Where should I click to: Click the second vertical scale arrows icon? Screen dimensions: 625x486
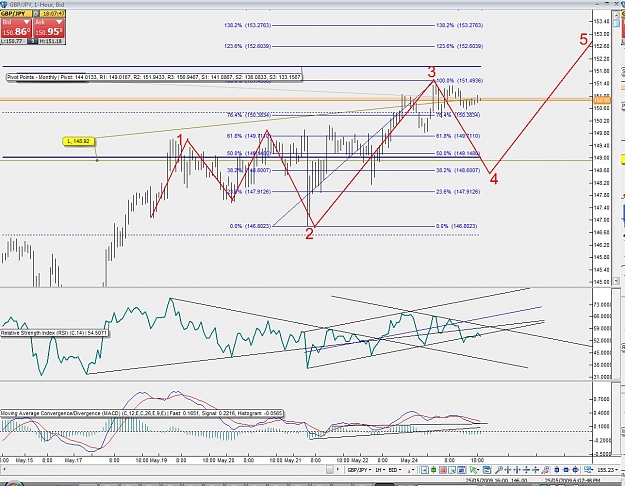[x=535, y=470]
